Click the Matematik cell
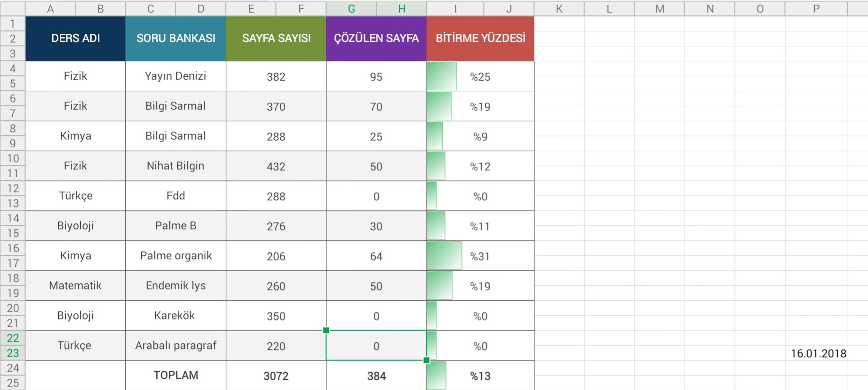The image size is (868, 390). 75,286
